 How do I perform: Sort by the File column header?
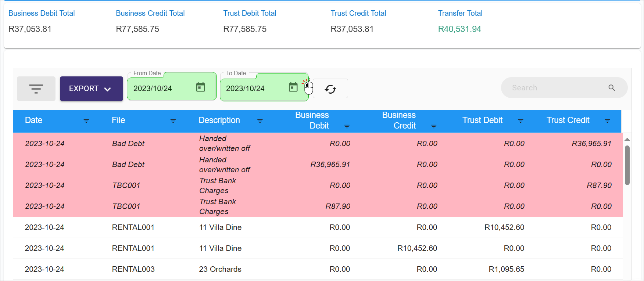pos(118,120)
